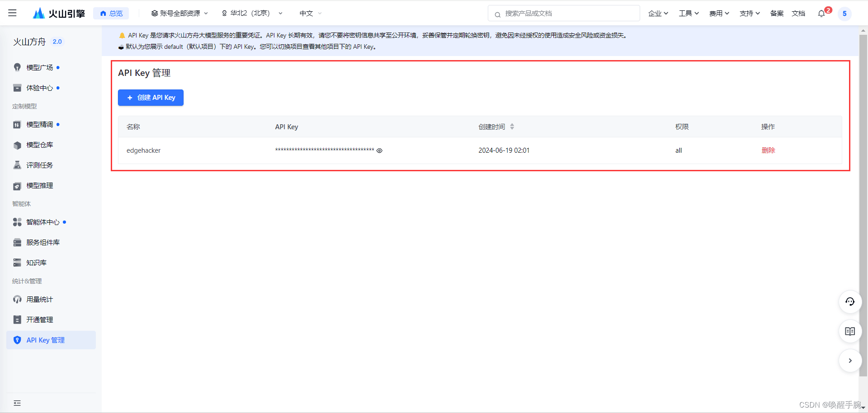Expand the 账号全部资源 dropdown
The height and width of the screenshot is (413, 868).
tap(179, 14)
